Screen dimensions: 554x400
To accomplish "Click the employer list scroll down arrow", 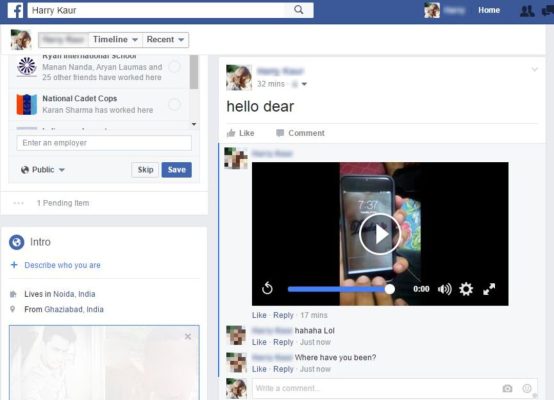I will click(194, 124).
